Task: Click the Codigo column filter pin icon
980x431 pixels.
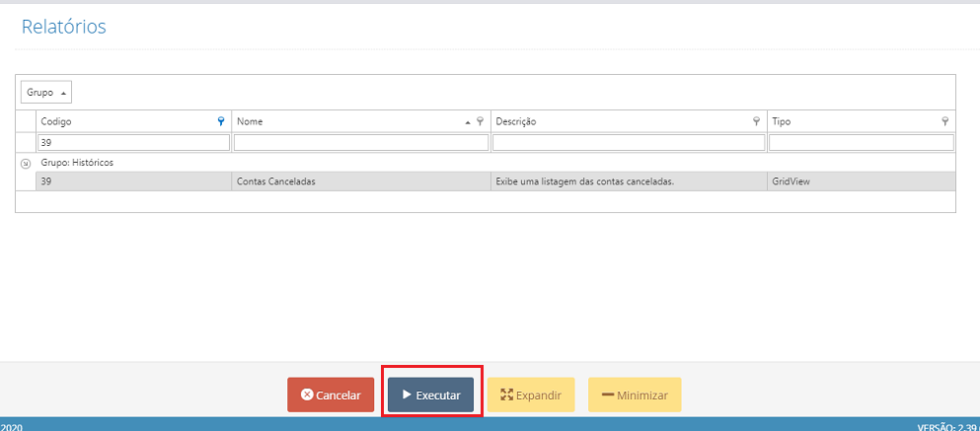Action: [x=221, y=122]
